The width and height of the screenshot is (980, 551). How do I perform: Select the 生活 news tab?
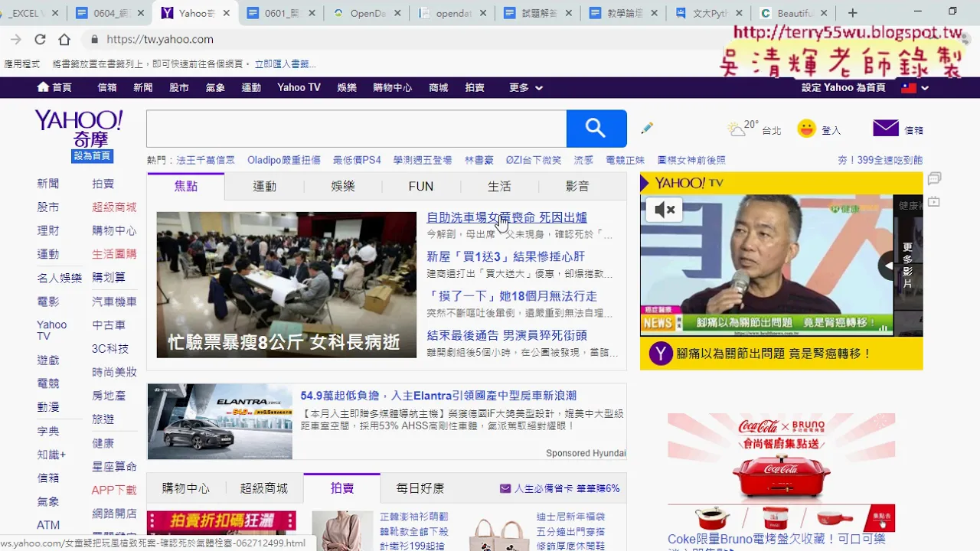(499, 186)
